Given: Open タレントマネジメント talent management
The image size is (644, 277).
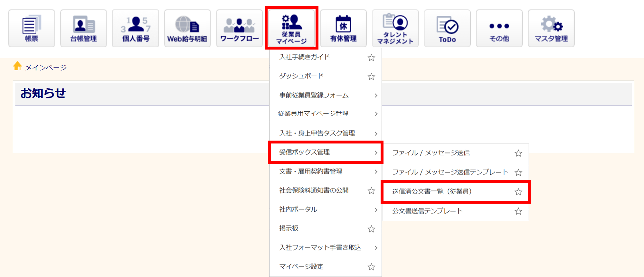Looking at the screenshot, I should pyautogui.click(x=395, y=28).
